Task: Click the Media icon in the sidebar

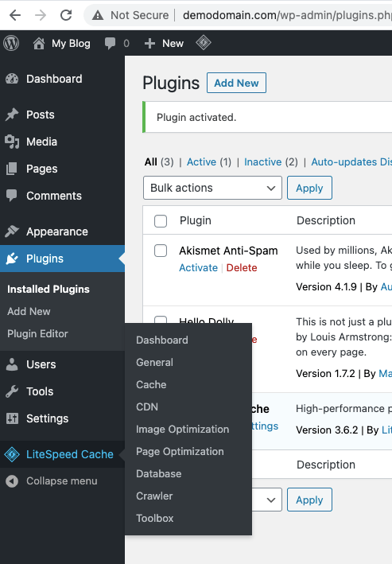Action: pyautogui.click(x=12, y=142)
